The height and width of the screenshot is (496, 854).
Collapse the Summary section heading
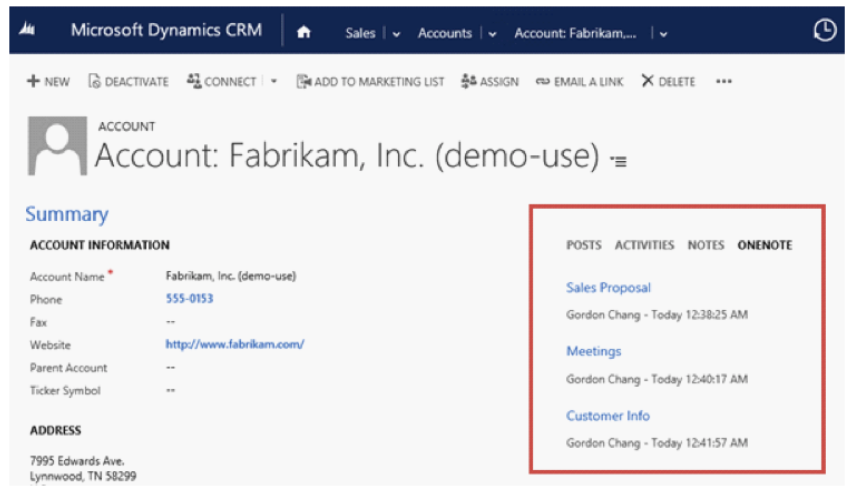tap(67, 214)
